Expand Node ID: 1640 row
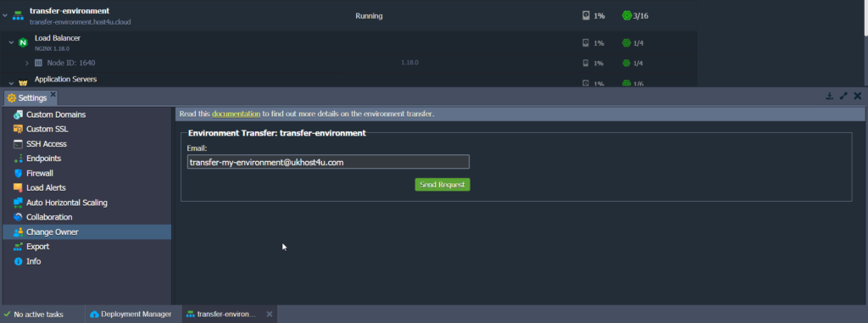The image size is (868, 323). (x=27, y=64)
